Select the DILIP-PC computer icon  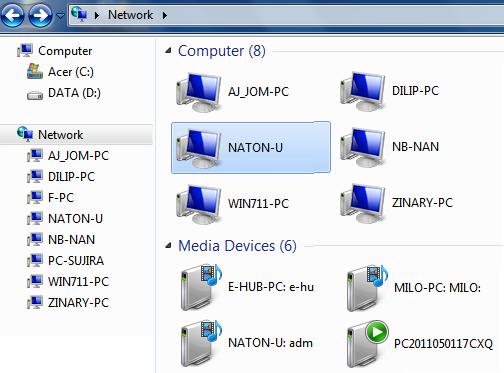(362, 91)
